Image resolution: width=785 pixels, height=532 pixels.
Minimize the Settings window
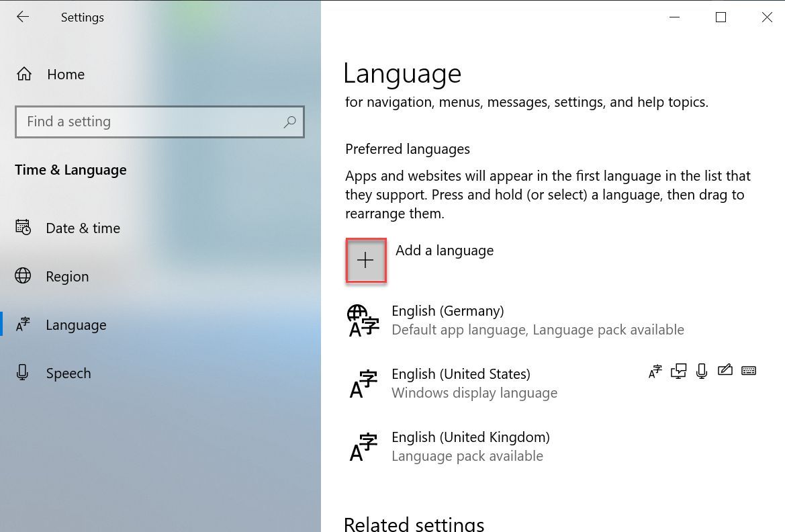[675, 17]
